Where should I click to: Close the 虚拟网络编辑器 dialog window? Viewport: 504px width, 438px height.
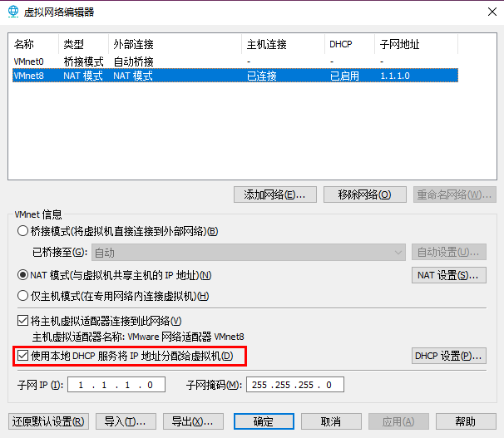pos(484,12)
